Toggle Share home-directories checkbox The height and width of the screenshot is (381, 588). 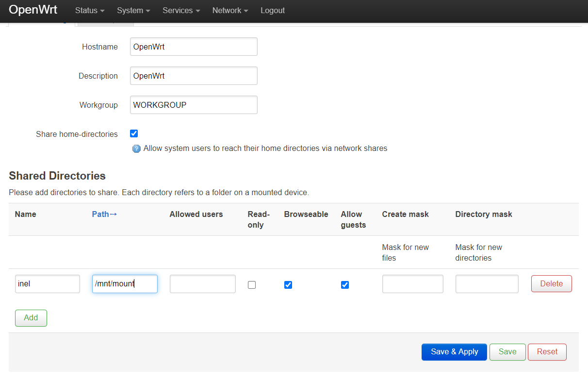pos(134,133)
